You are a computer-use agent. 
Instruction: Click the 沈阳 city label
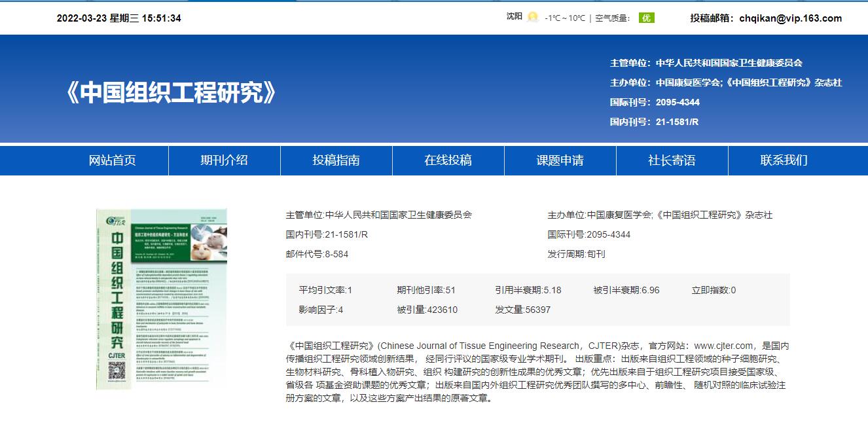pyautogui.click(x=514, y=17)
